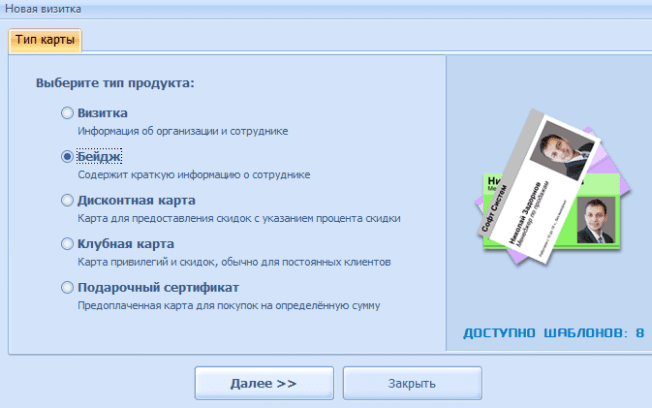Select the Дисконтная карта radio option
Image resolution: width=652 pixels, height=408 pixels.
coord(67,200)
